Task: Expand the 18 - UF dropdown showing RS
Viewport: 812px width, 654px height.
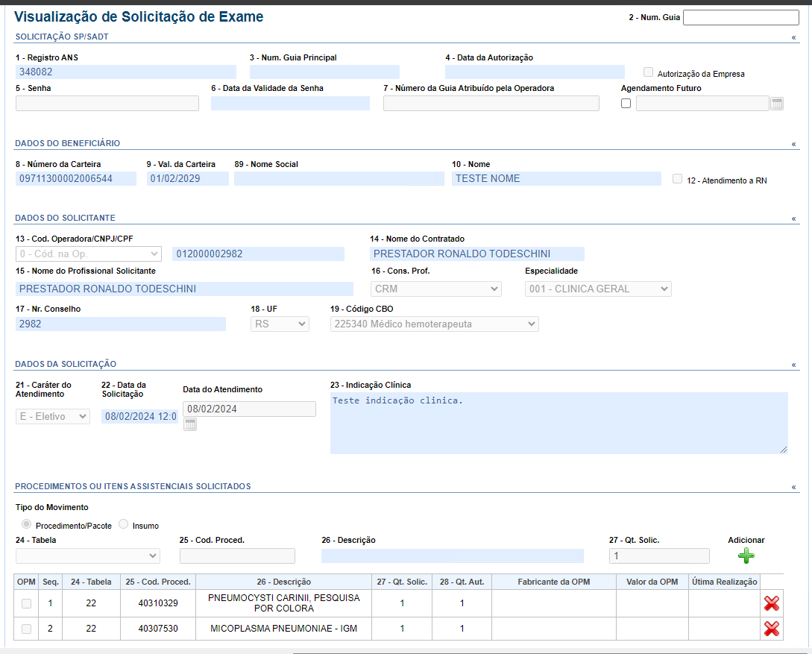Action: pyautogui.click(x=280, y=324)
